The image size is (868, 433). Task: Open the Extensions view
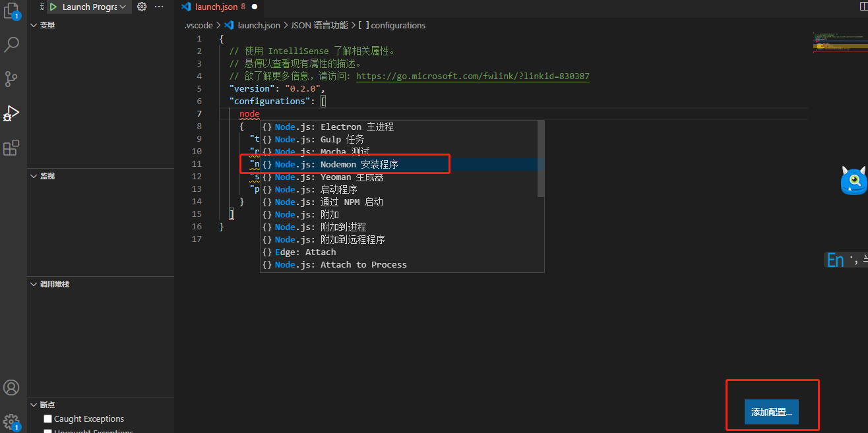[x=13, y=148]
